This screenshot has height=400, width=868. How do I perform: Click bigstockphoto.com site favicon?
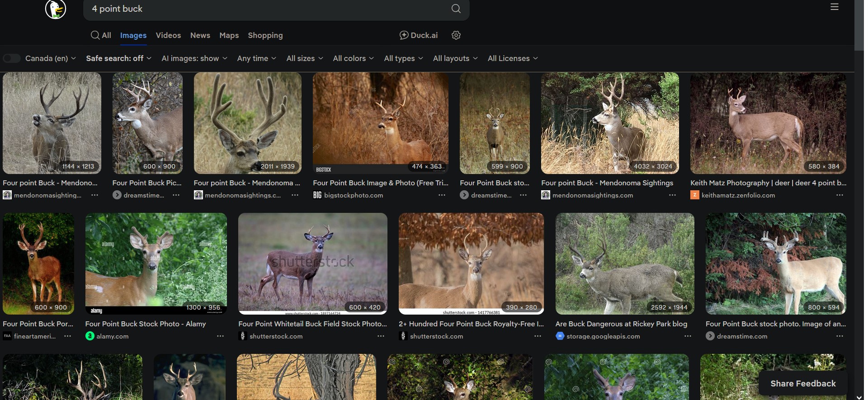coord(317,195)
